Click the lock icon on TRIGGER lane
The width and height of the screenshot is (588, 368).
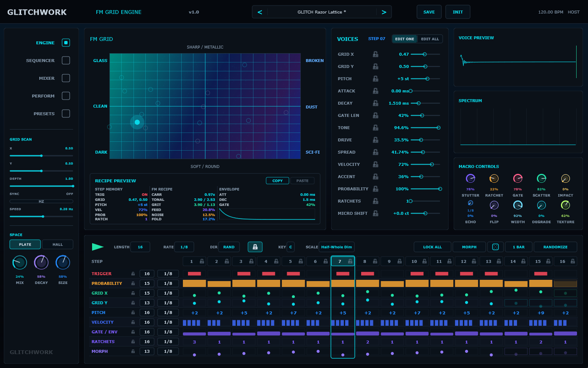133,273
